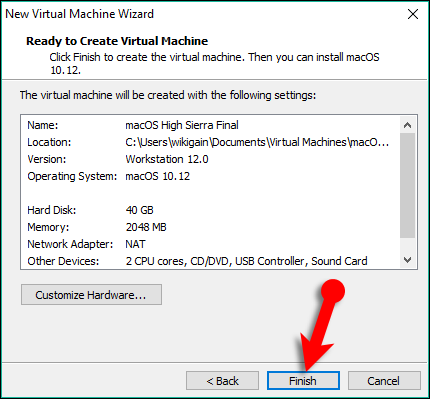The height and width of the screenshot is (399, 430).
Task: Click the 2048 MB memory value
Action: (146, 227)
